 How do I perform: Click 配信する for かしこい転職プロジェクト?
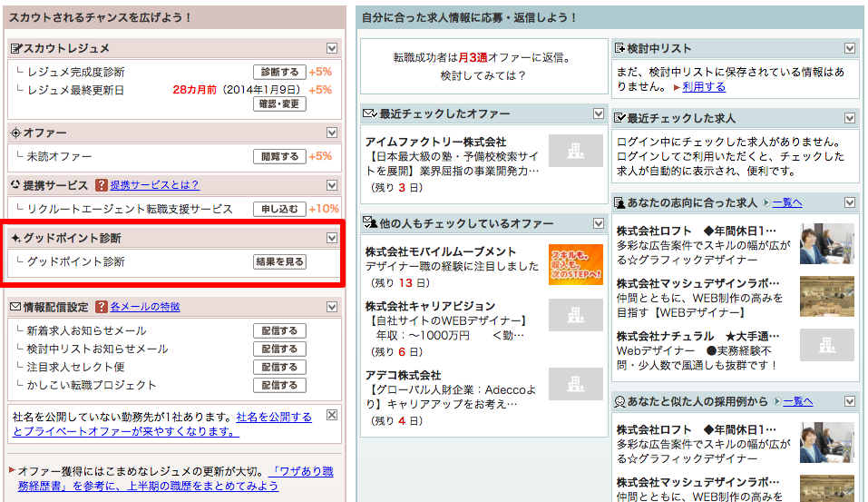click(279, 385)
